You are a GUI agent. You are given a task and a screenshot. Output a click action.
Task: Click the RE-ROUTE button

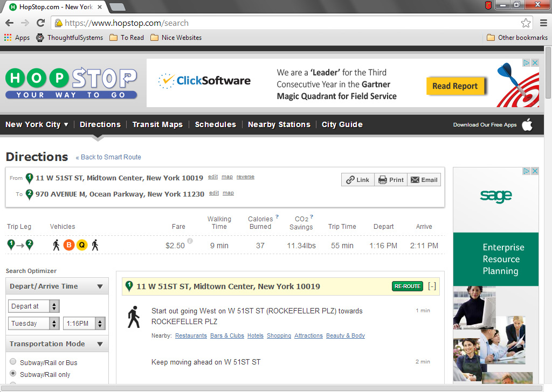pos(408,286)
